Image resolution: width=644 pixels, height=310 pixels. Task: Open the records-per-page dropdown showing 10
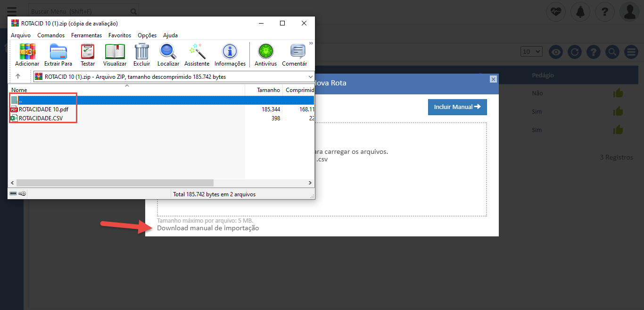pyautogui.click(x=531, y=51)
